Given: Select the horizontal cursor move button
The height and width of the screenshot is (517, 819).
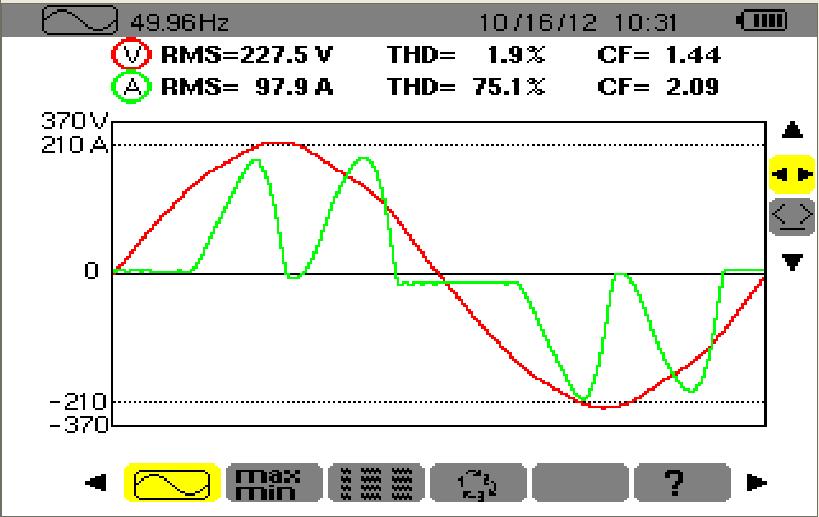Looking at the screenshot, I should (792, 173).
